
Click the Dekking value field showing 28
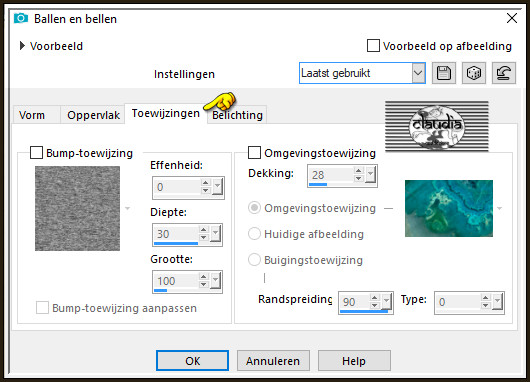point(331,175)
